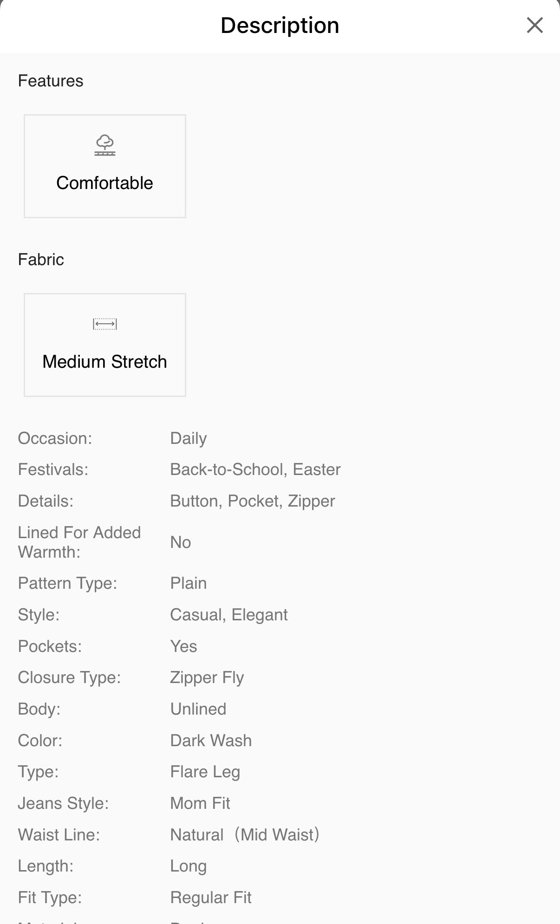
Task: Select the Medium Stretch fabric card label
Action: point(105,362)
